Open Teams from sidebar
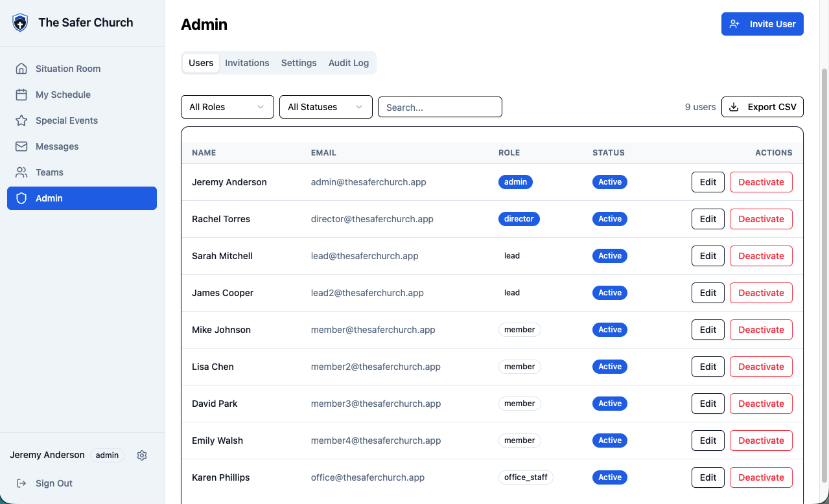Viewport: 829px width, 504px height. [82, 172]
